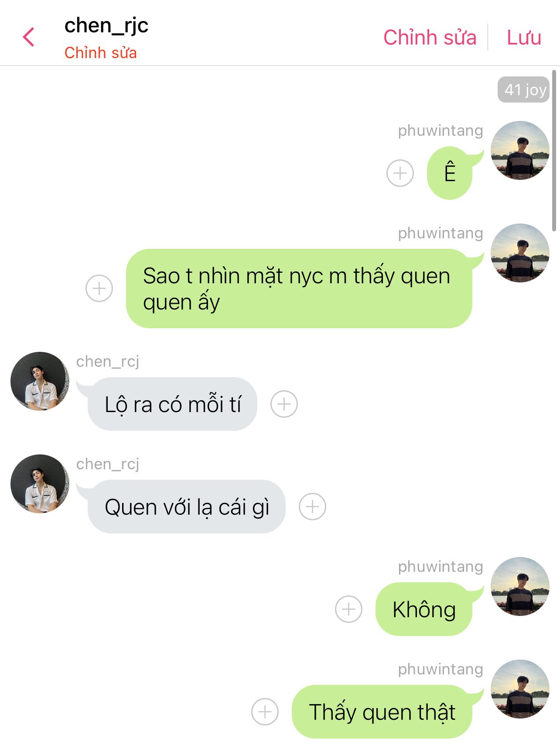Click plus icon beside "Thấy quen thật" message
560x746 pixels.
tap(265, 712)
